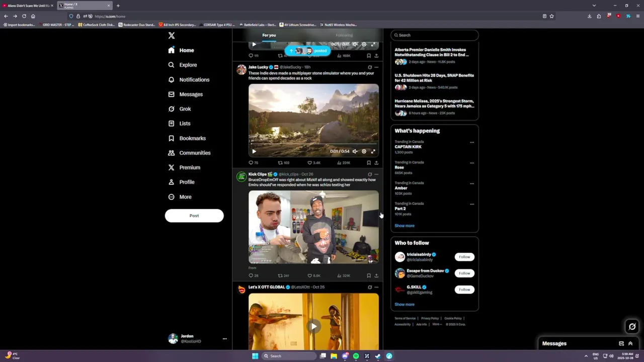Reload the page in browser toolbar
644x362 pixels.
point(24,16)
